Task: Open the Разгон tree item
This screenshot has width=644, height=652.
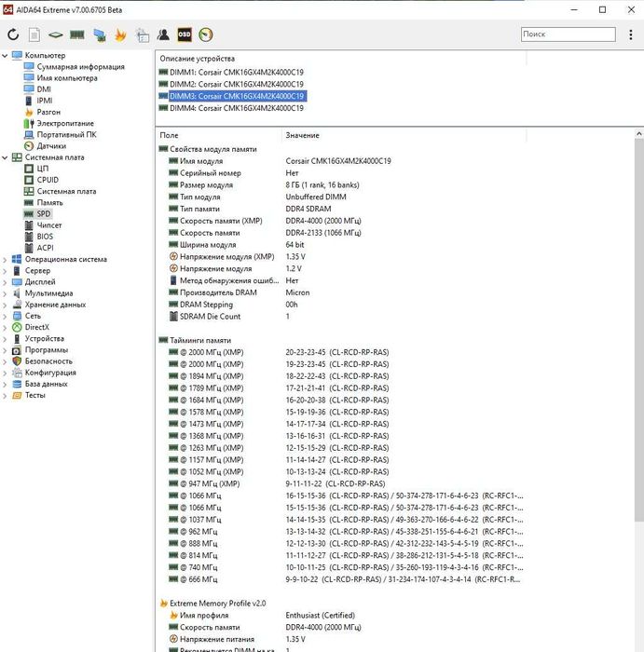Action: click(48, 112)
